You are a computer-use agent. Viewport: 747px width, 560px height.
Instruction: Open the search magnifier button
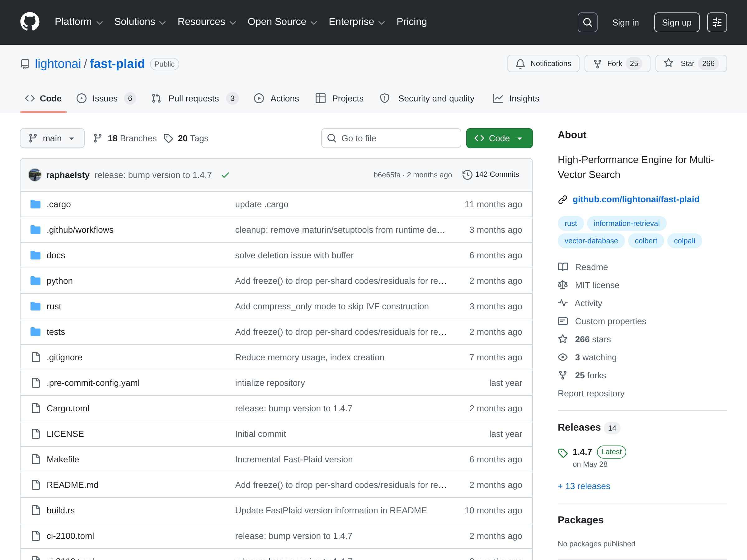587,22
